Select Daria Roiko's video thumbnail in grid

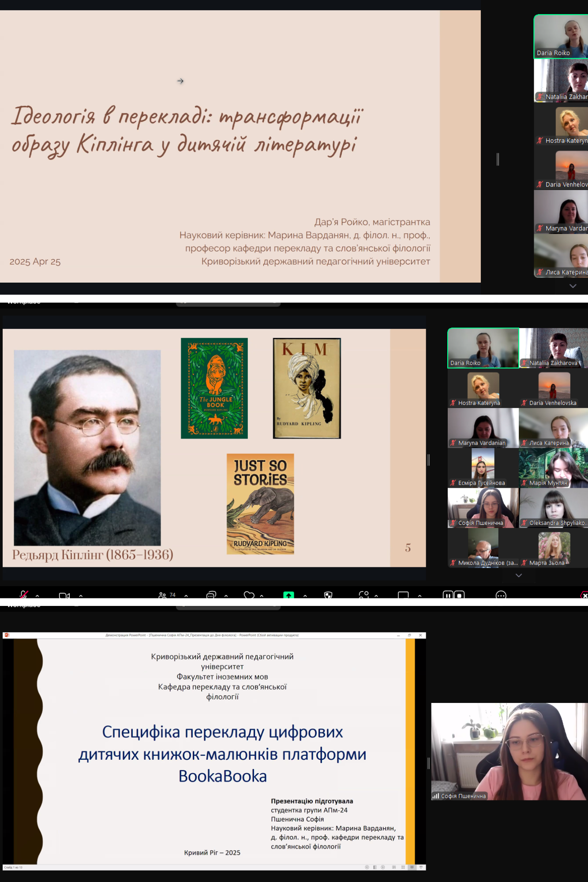coord(483,347)
